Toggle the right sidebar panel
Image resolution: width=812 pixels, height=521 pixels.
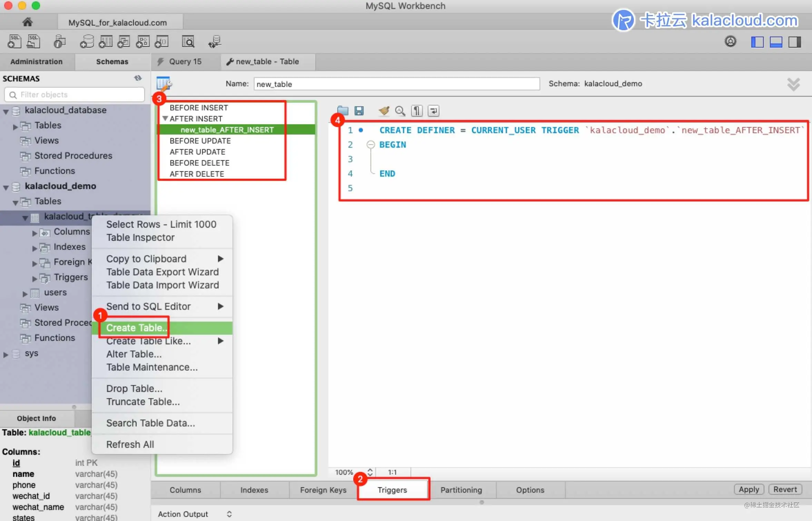point(795,42)
